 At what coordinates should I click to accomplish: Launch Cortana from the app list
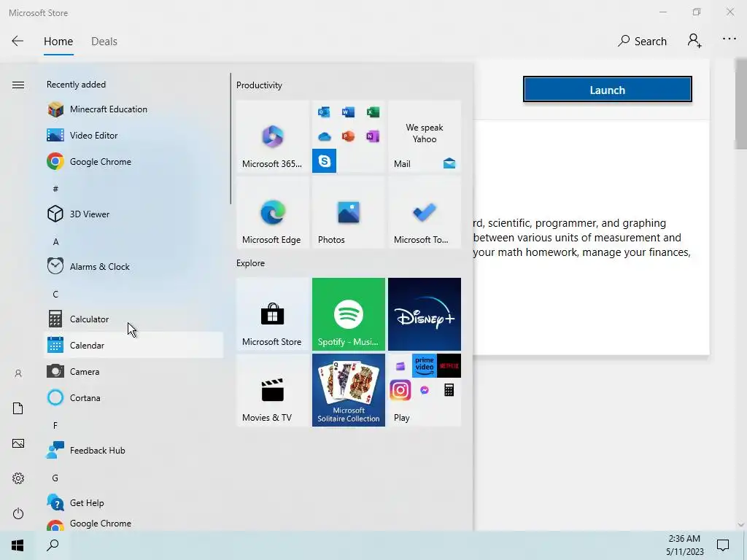[133, 397]
